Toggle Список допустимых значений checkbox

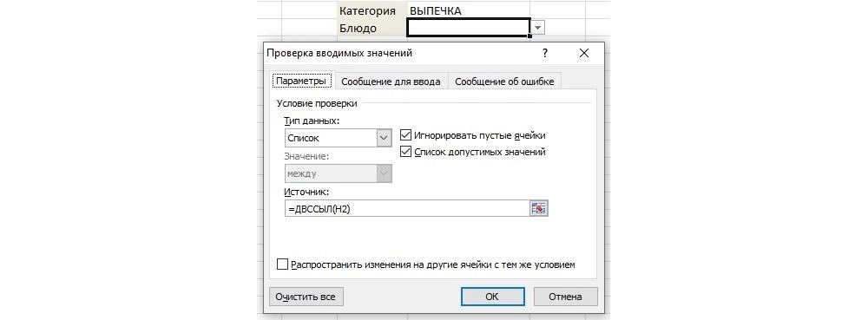pos(405,152)
